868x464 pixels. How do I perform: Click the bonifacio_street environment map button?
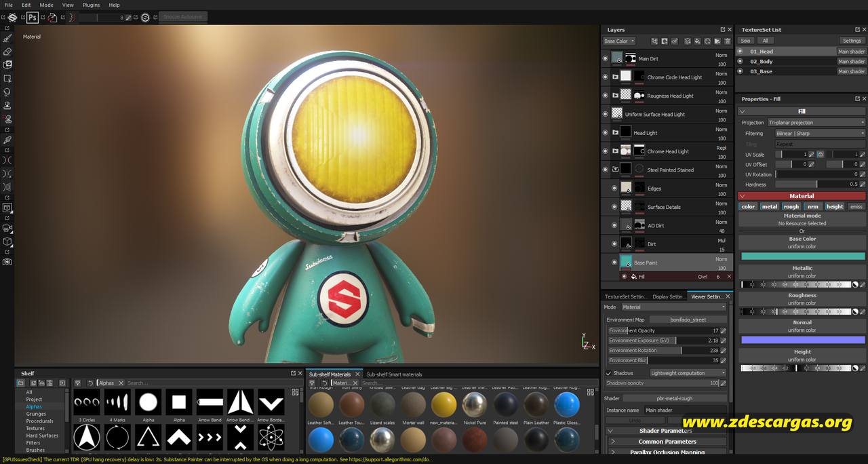coord(688,320)
